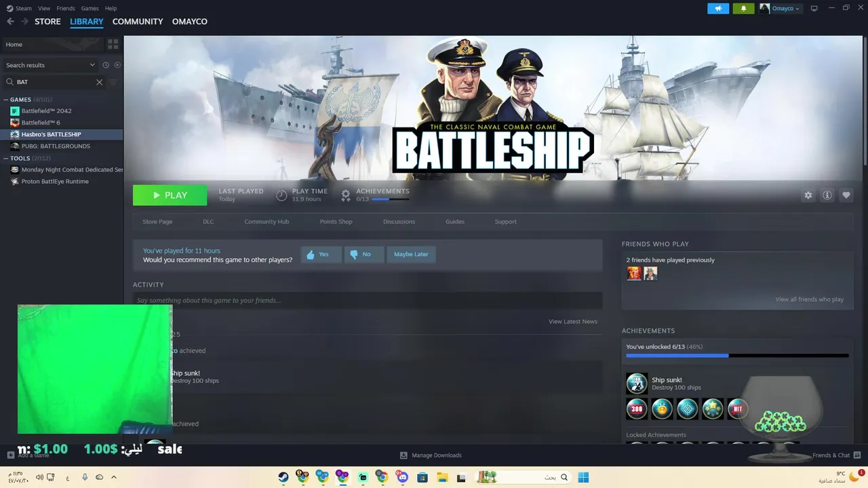Recommend the game with Yes
868x488 pixels.
[x=321, y=254]
